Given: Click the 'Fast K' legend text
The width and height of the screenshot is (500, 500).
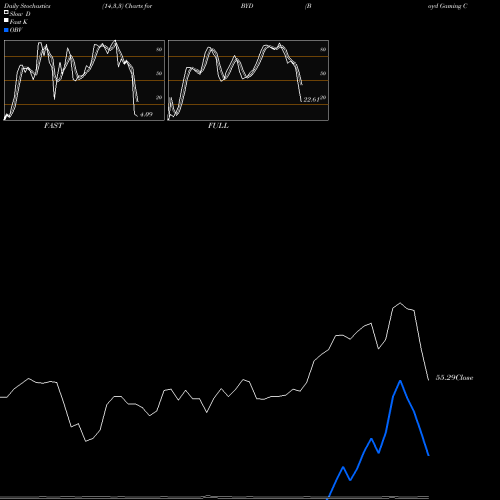Looking at the screenshot, I should pos(19,22).
